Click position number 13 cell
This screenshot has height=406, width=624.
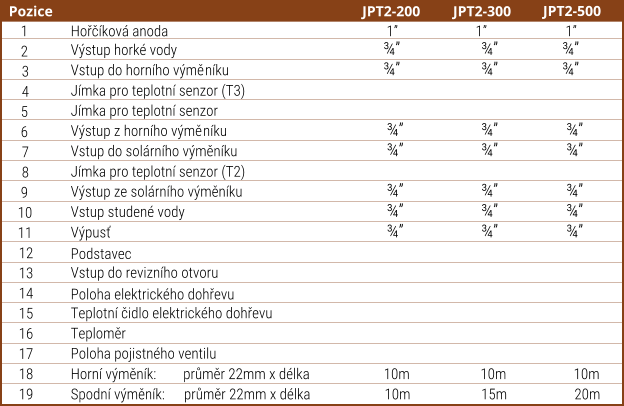click(x=26, y=273)
